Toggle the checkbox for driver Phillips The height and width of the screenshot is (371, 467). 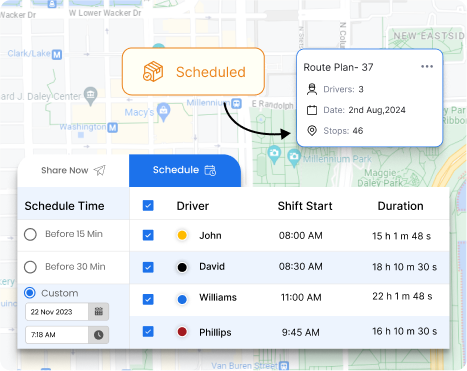[x=148, y=332]
